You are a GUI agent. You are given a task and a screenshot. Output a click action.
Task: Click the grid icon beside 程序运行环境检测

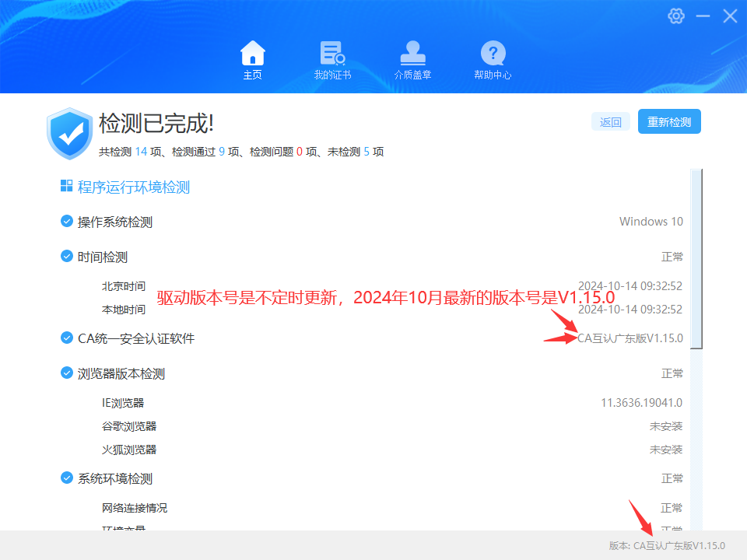67,187
